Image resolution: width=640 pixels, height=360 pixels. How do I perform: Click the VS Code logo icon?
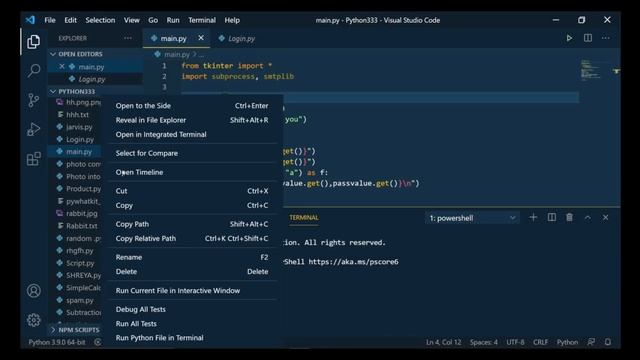30,20
